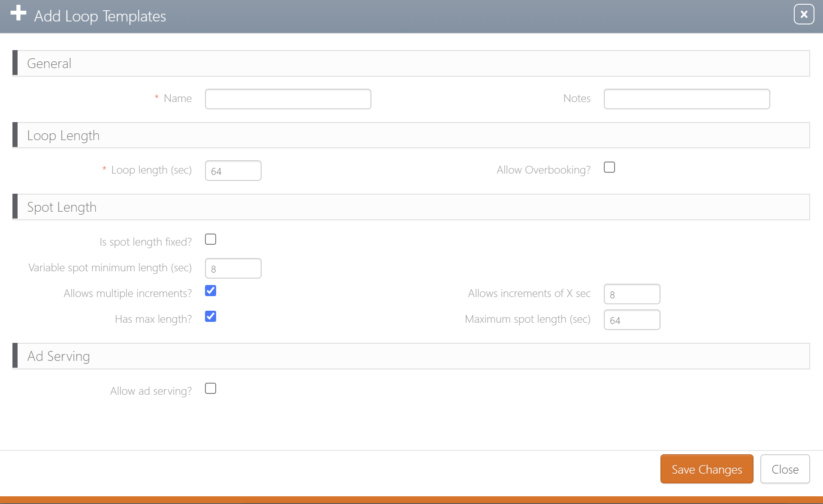Enable the Allow Overbooking checkbox
This screenshot has width=823, height=504.
609,167
